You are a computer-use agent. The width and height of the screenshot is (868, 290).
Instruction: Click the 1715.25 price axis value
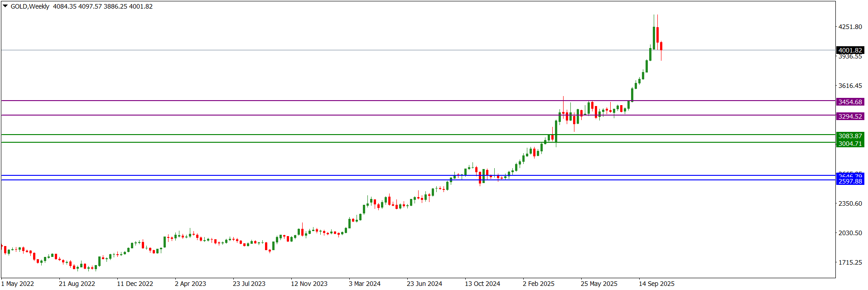850,262
